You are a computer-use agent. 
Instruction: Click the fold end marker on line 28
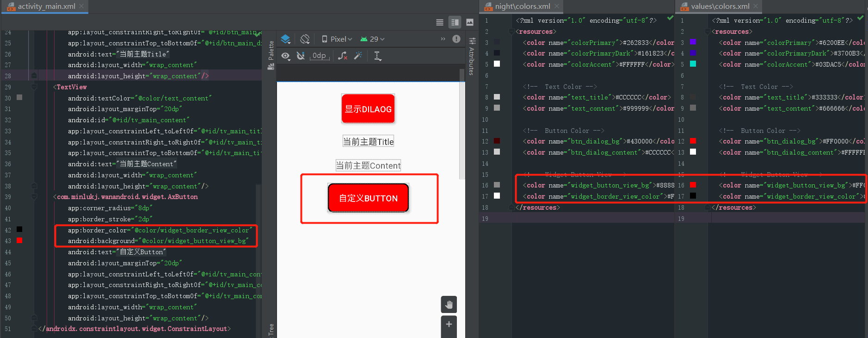[34, 75]
